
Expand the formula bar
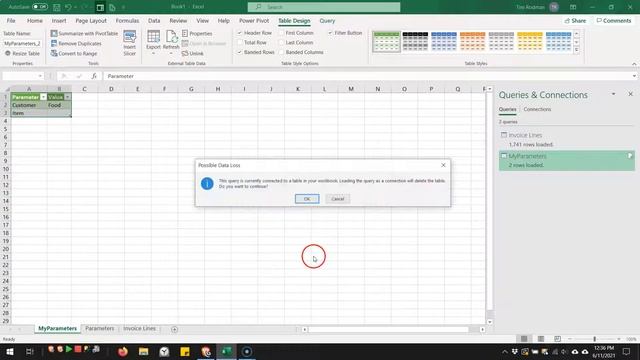[634, 76]
